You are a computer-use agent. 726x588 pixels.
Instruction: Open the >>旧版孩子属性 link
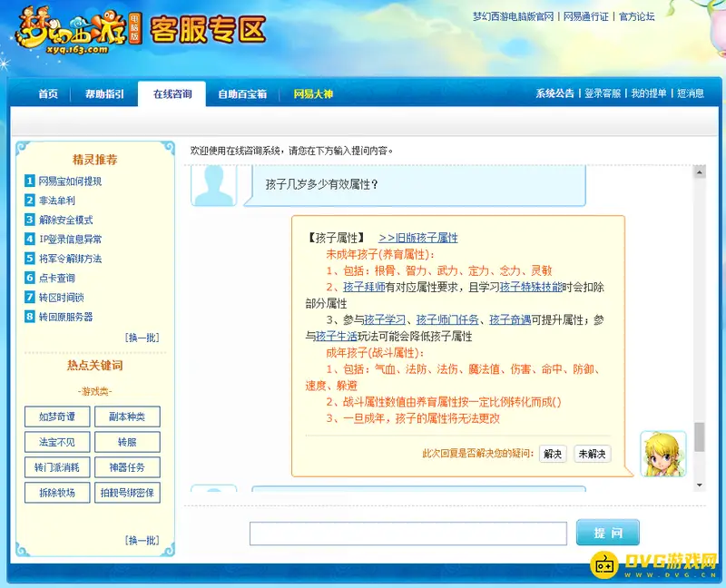click(x=418, y=238)
